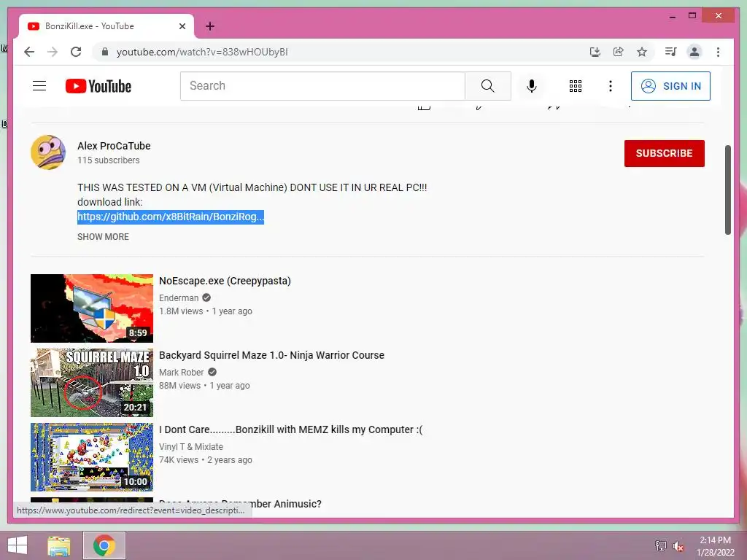Open Chrome profile avatar
Screen dimensions: 747x560
coord(694,52)
